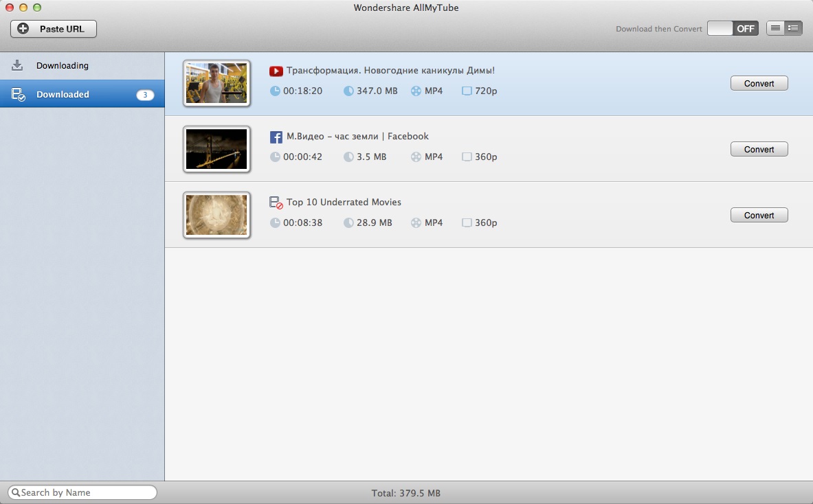The image size is (813, 504).
Task: Click the file size 347.0 MB
Action: coord(377,91)
